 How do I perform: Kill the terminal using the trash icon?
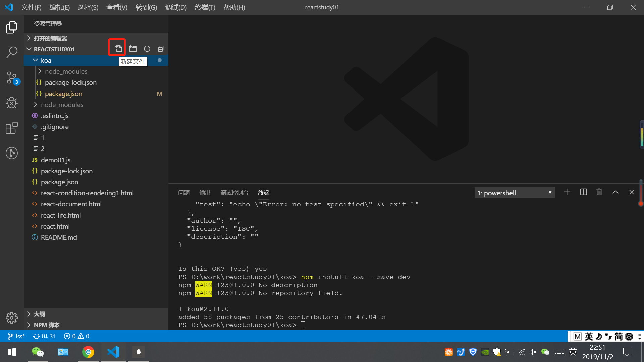[599, 192]
